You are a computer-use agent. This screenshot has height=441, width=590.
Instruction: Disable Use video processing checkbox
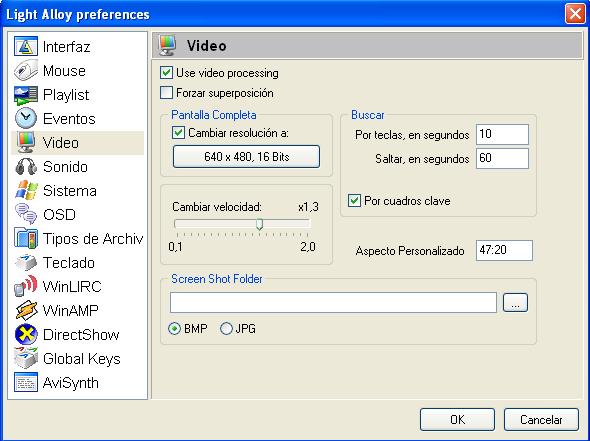pyautogui.click(x=166, y=73)
